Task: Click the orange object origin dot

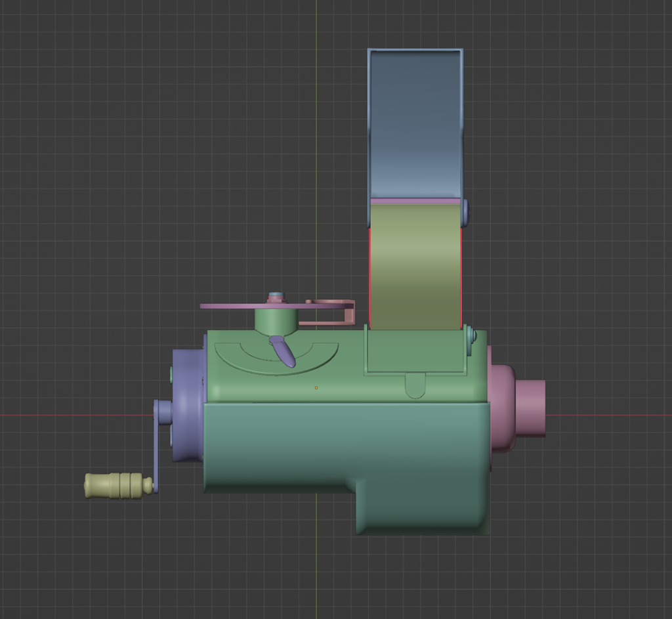Action: coord(318,387)
